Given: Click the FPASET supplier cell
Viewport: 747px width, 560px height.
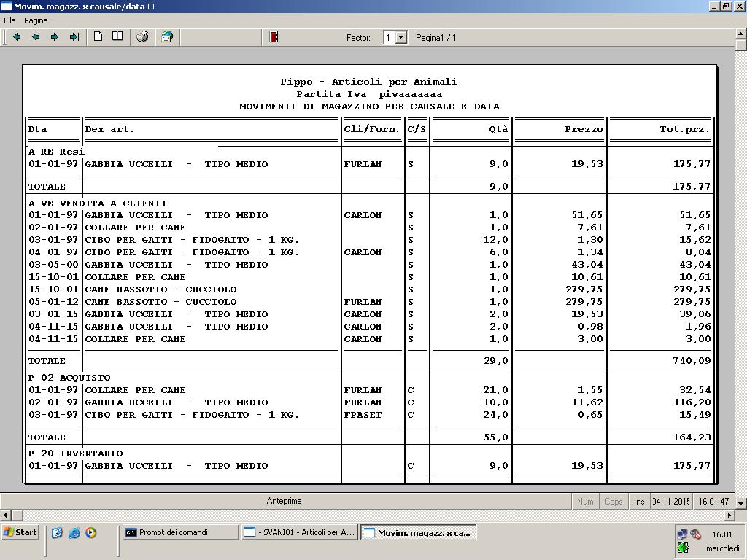Looking at the screenshot, I should coord(363,415).
